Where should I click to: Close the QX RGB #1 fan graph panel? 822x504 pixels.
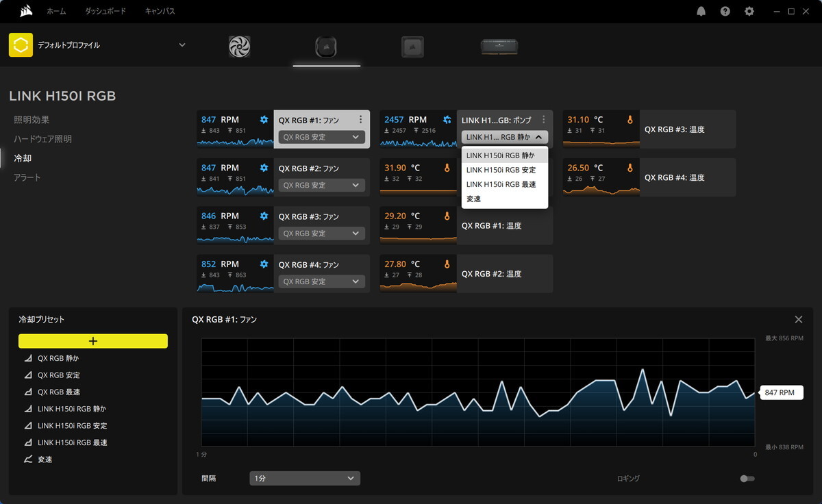[x=799, y=320]
